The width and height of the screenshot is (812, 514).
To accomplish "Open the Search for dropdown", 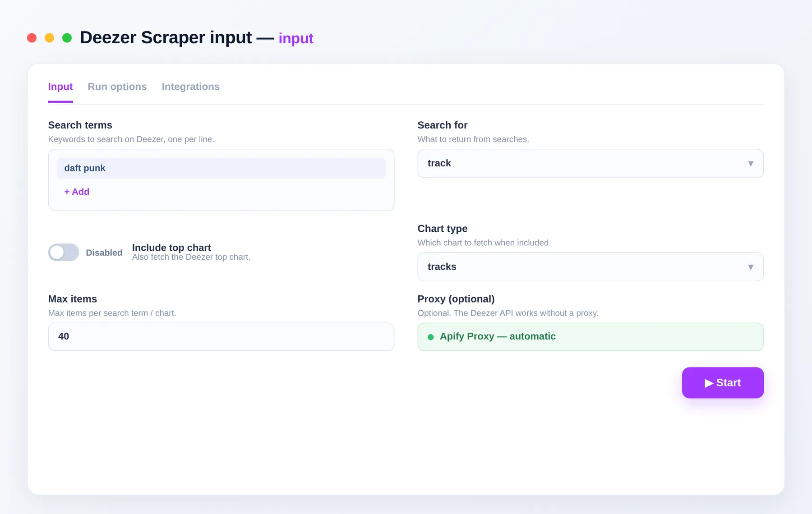I will 591,163.
